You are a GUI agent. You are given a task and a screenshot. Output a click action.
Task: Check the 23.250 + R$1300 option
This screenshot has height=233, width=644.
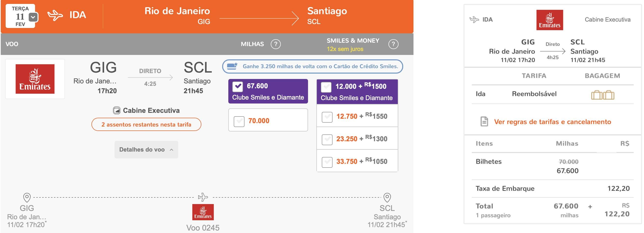pyautogui.click(x=327, y=140)
